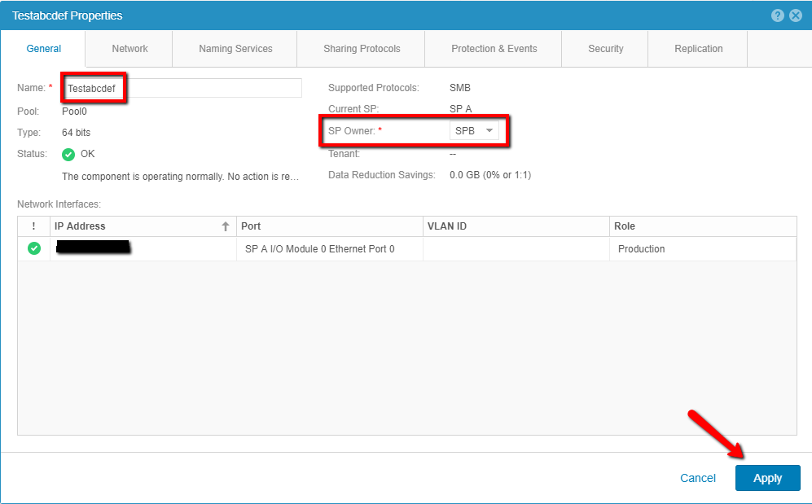Switch to the Replication tab
Viewport: 812px width, 504px height.
click(697, 48)
